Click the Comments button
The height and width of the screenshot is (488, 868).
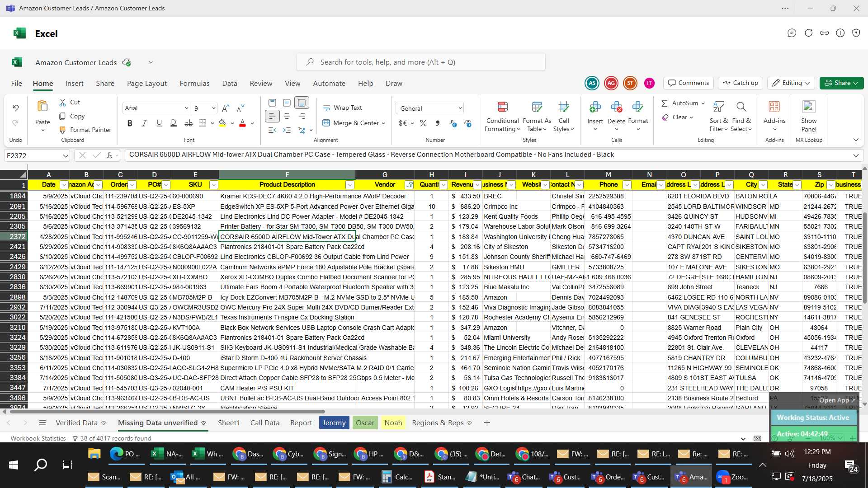tap(689, 83)
